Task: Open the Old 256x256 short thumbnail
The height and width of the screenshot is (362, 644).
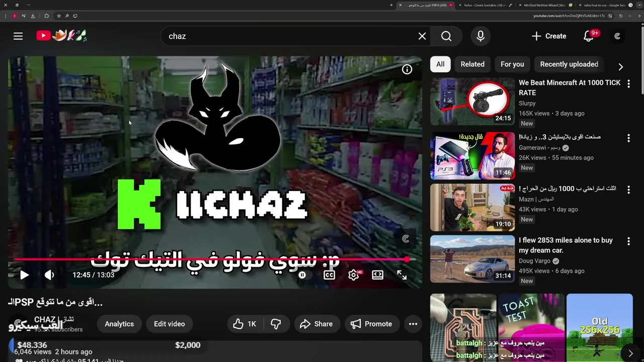Action: click(x=600, y=328)
